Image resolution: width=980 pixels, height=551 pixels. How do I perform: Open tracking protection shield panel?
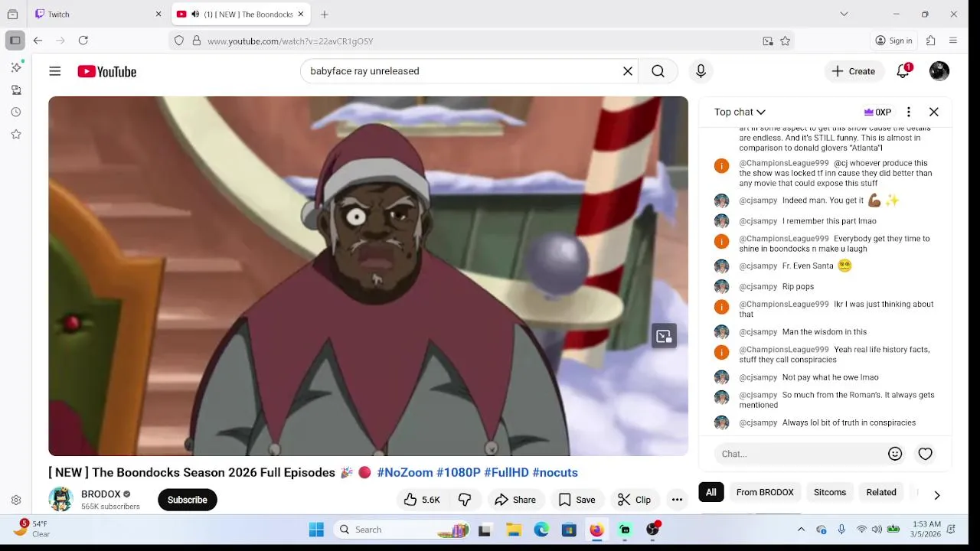[x=179, y=41]
